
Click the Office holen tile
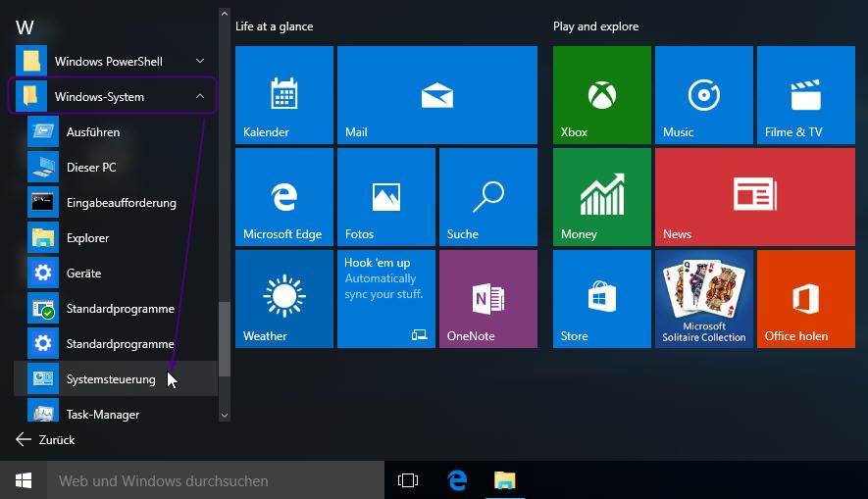tap(805, 299)
